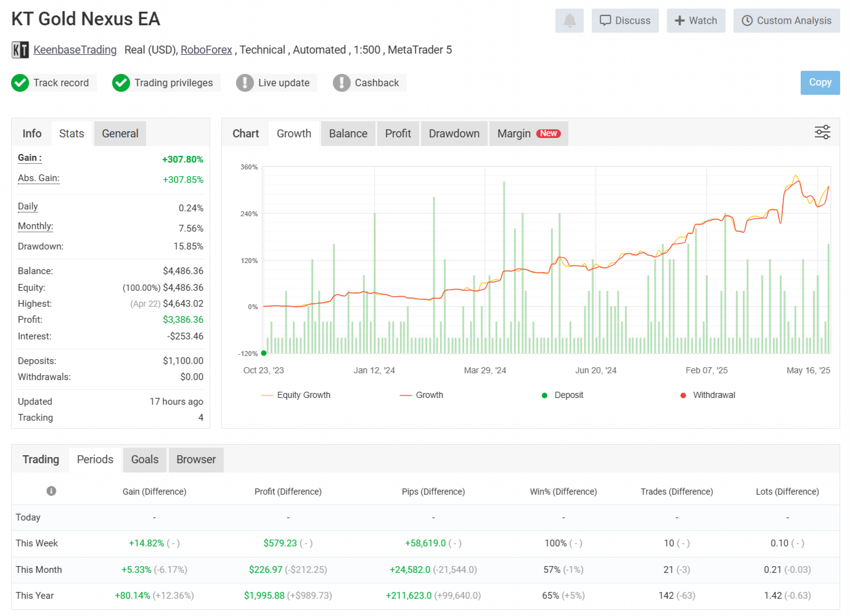850x616 pixels.
Task: Click the Custom Analysis button
Action: point(787,21)
